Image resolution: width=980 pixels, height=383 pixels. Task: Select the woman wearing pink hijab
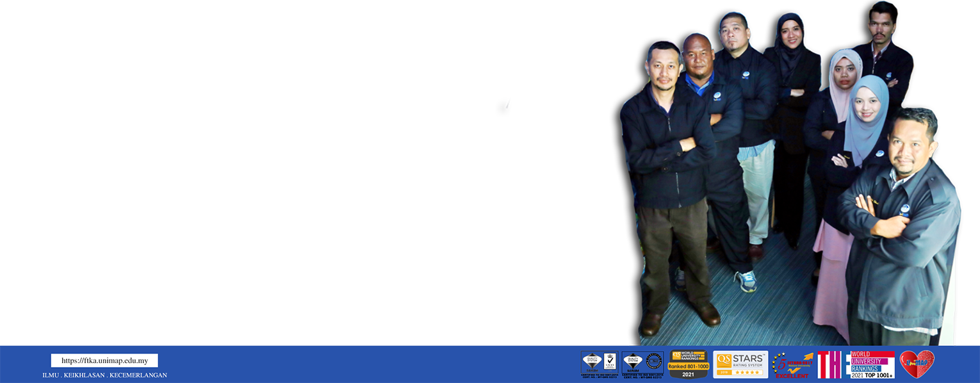tap(843, 74)
